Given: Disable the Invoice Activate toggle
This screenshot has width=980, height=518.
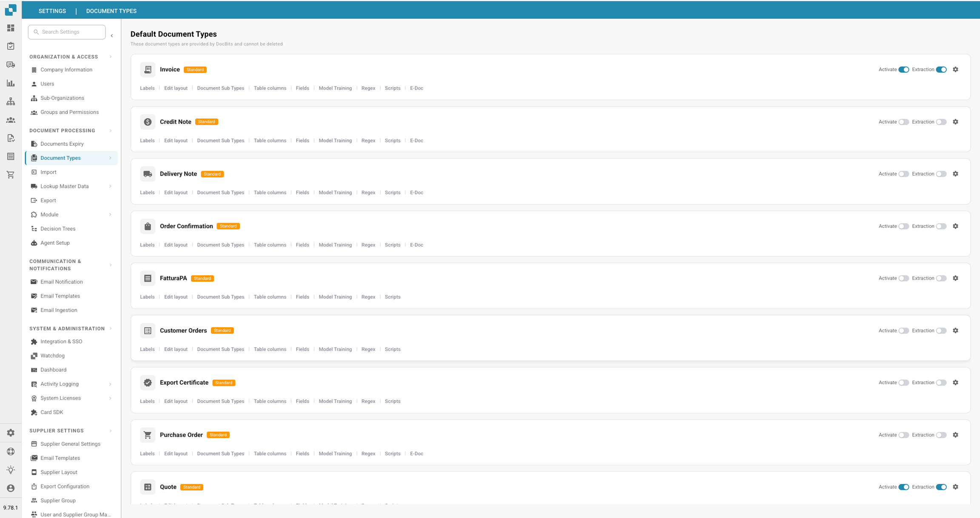Looking at the screenshot, I should tap(903, 69).
